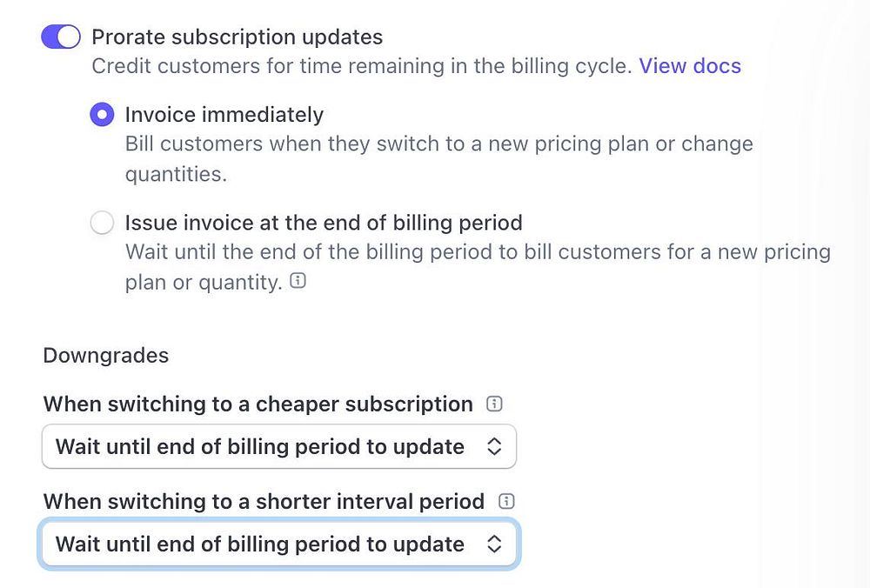Click the Downgrades section heading
The image size is (870, 588).
tap(105, 356)
